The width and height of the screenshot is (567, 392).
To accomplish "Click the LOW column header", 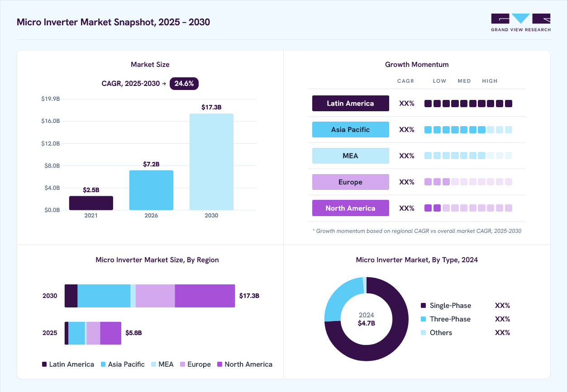I will click(x=439, y=81).
